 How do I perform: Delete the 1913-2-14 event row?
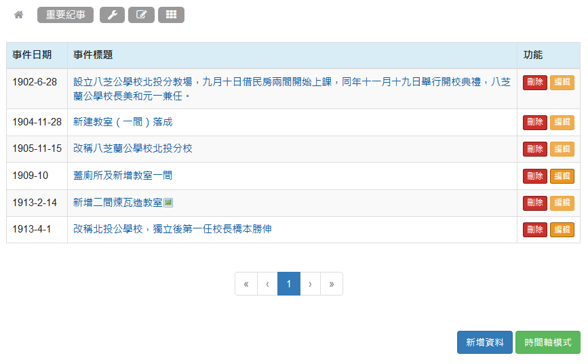535,203
